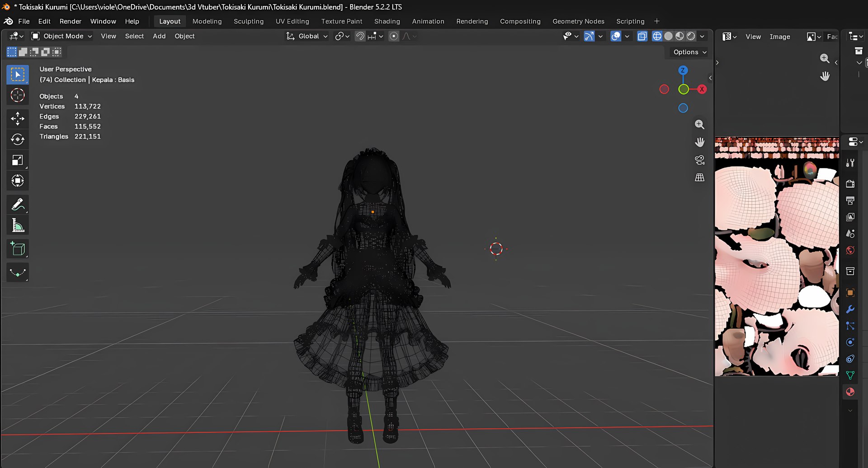Open the Output properties tab
Viewport: 868px width, 468px height.
tap(850, 200)
